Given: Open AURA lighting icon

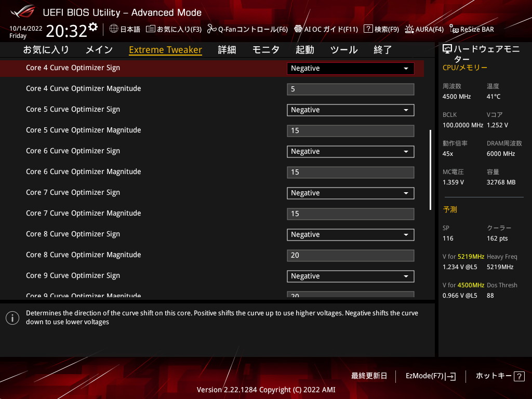Looking at the screenshot, I should [x=409, y=29].
